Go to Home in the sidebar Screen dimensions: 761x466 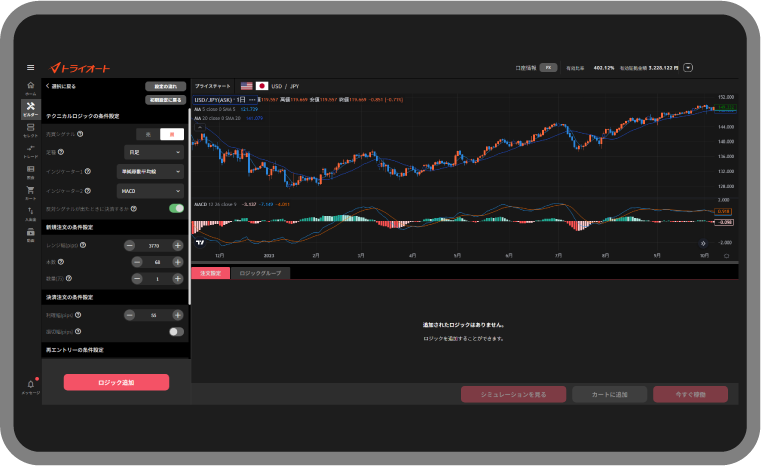[x=31, y=88]
